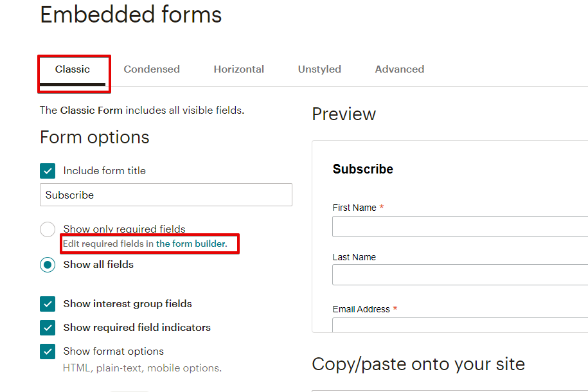Select the Horizontal tab
Viewport: 588px width, 392px height.
pos(238,69)
